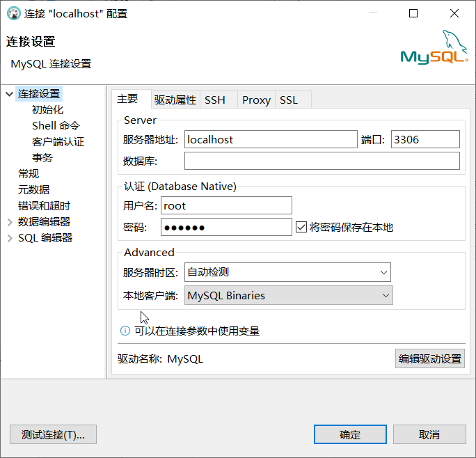Expand the SQL 编辑器 tree node

[10, 238]
